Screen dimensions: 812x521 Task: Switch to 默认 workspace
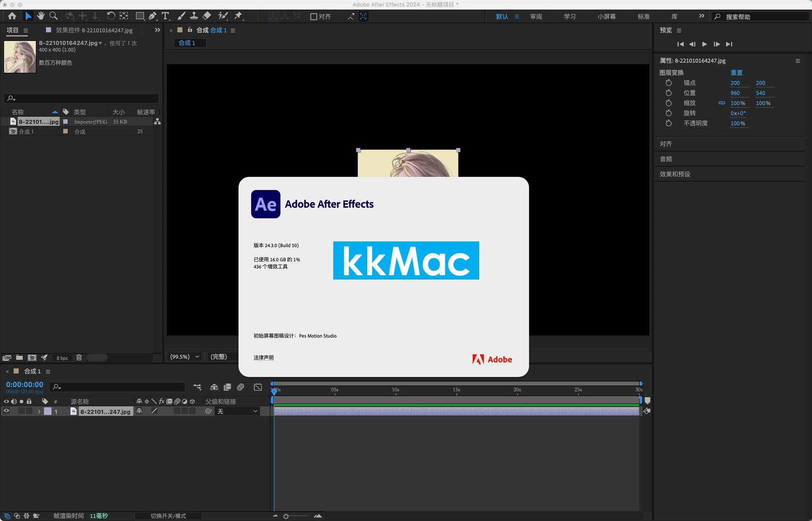point(502,16)
